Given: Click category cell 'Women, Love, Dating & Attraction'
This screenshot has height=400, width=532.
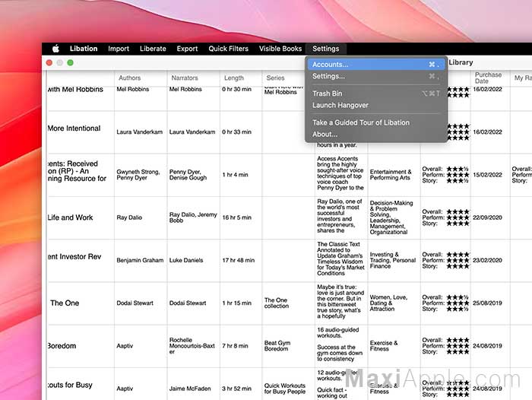Looking at the screenshot, I should click(x=394, y=303).
